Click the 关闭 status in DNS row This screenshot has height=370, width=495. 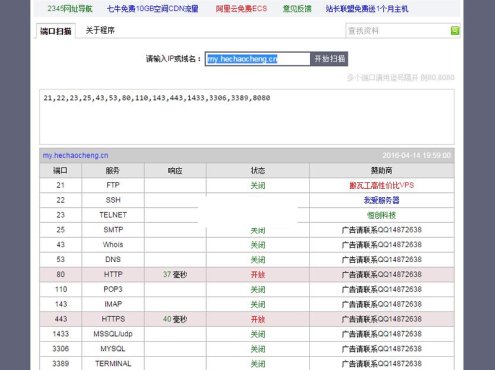(258, 260)
